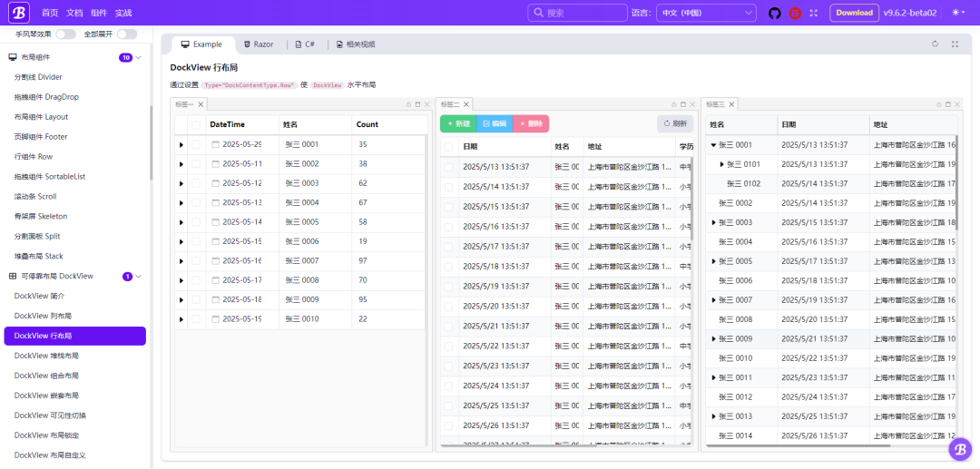Click the blue 编辑 button
The image size is (980, 469).
coord(495,123)
